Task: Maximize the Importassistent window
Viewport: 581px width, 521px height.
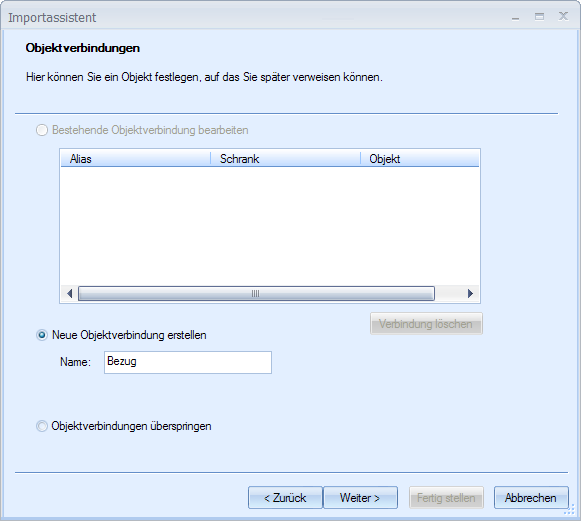Action: click(x=540, y=17)
